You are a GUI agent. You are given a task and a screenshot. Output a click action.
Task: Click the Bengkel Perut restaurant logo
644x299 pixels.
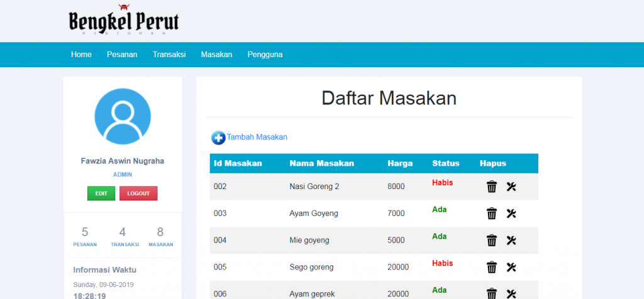124,20
